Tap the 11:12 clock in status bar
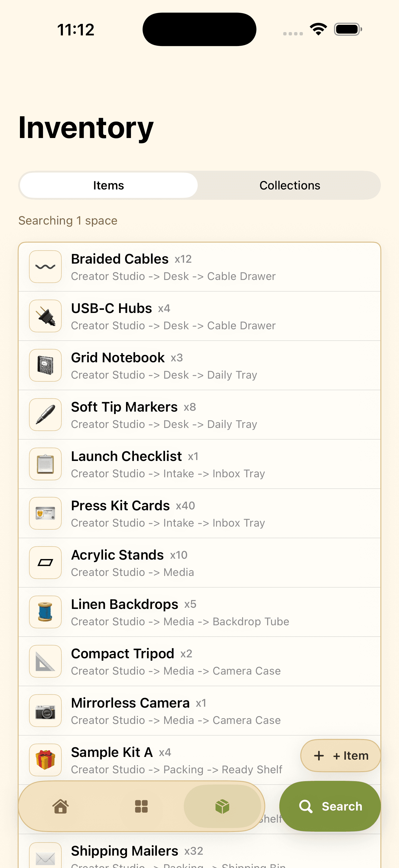Screen dimensions: 399x868 tap(76, 30)
